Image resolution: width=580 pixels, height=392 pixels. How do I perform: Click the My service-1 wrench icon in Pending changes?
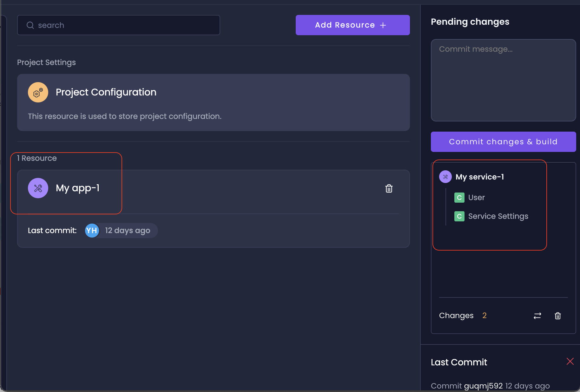point(445,177)
